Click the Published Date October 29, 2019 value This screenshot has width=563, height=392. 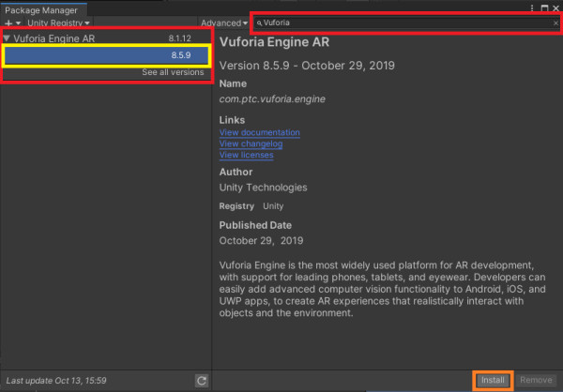pyautogui.click(x=261, y=240)
